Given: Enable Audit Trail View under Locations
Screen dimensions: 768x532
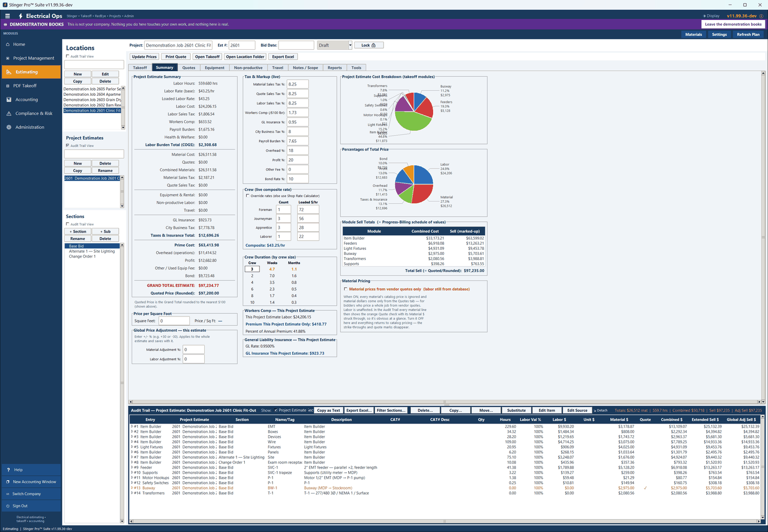Looking at the screenshot, I should (68, 56).
